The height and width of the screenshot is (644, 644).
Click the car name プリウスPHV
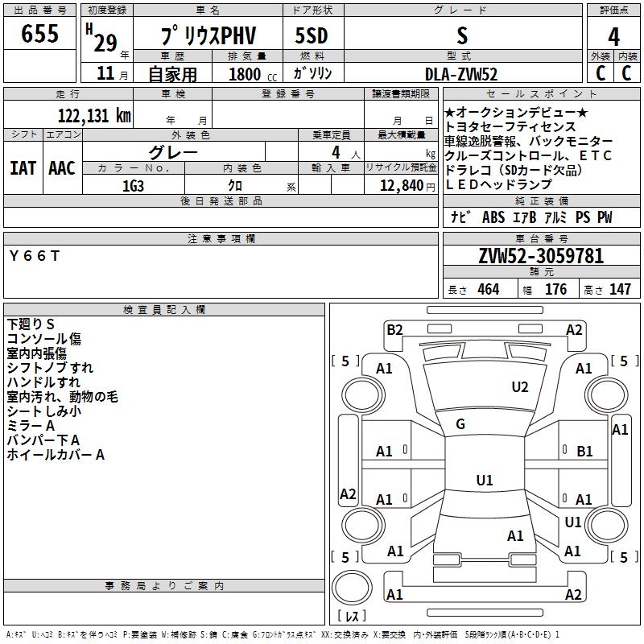[x=208, y=36]
